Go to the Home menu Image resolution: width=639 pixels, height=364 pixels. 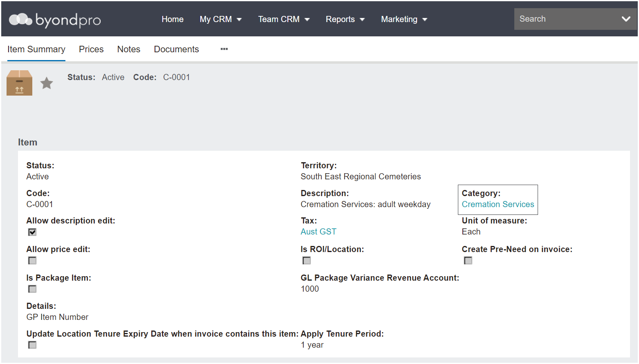click(x=173, y=19)
